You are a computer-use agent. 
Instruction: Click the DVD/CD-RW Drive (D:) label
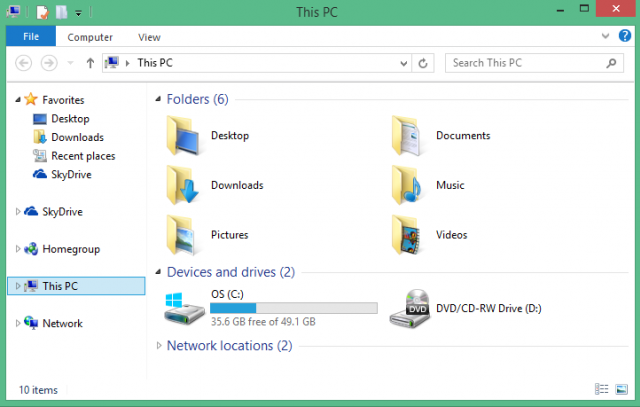489,308
